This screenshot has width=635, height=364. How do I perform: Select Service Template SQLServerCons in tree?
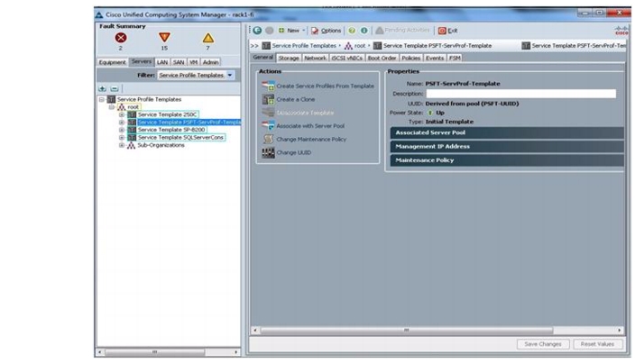tap(180, 138)
